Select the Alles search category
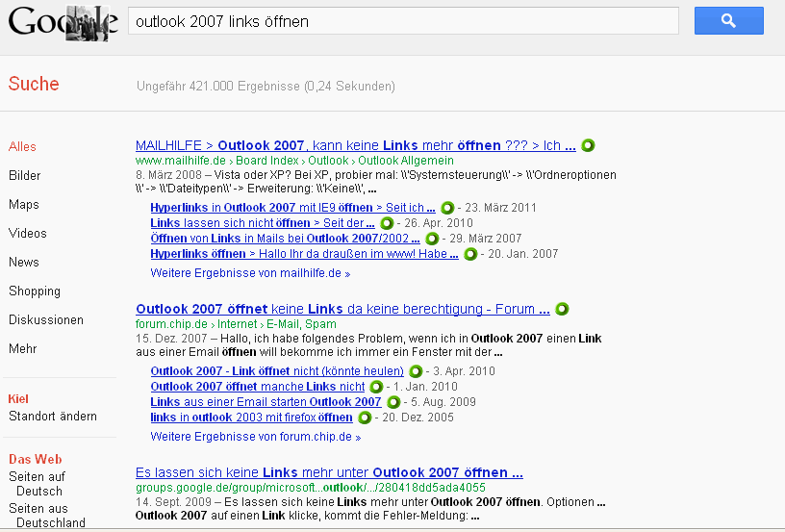This screenshot has height=532, width=785. [x=22, y=146]
